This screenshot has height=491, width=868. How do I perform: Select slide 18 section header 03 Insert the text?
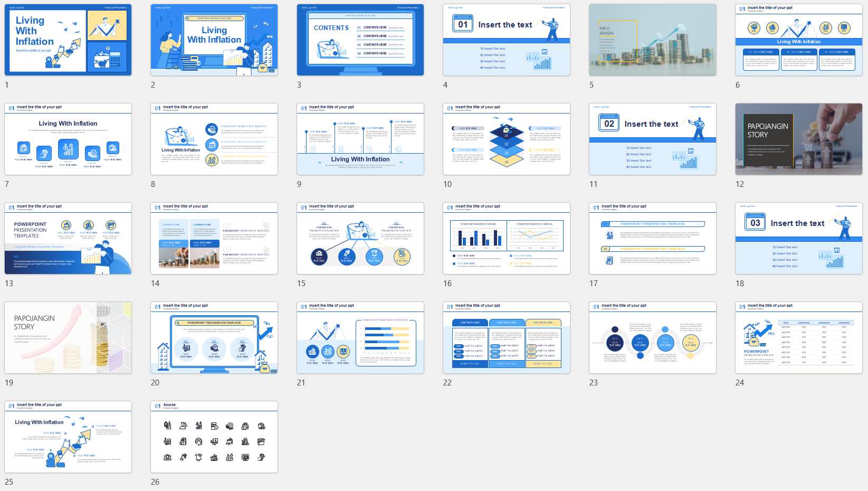coord(799,239)
